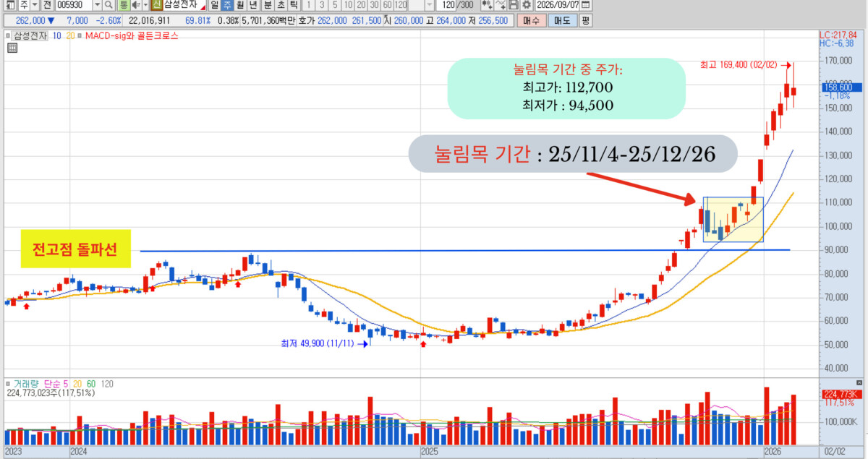This screenshot has width=868, height=459.
Task: Open the dropdown arrow beside speaker icon
Action: click(x=145, y=5)
